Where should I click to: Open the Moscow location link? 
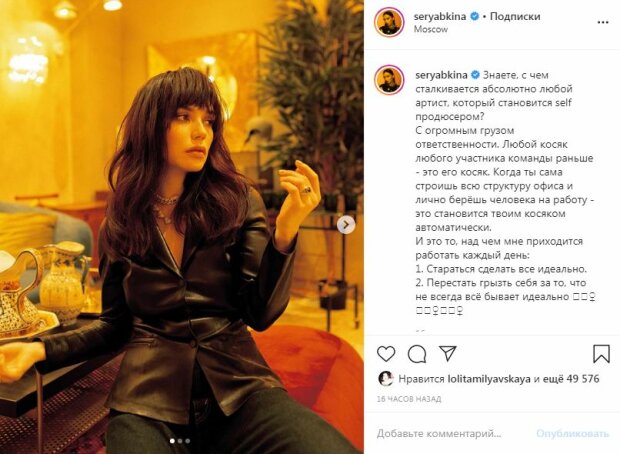click(x=431, y=29)
